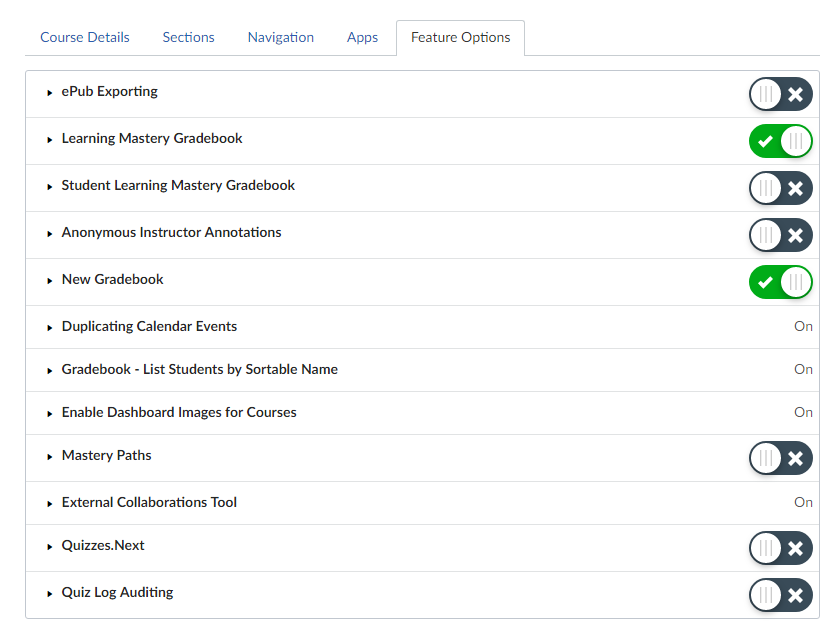Expand the ePub Exporting arrow
Image resolution: width=838 pixels, height=625 pixels.
pyautogui.click(x=50, y=93)
